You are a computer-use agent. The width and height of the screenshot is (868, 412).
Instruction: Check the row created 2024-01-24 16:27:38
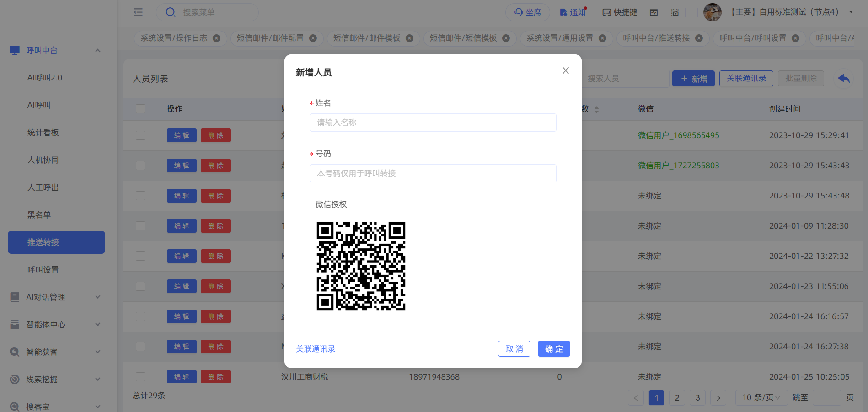(x=140, y=347)
